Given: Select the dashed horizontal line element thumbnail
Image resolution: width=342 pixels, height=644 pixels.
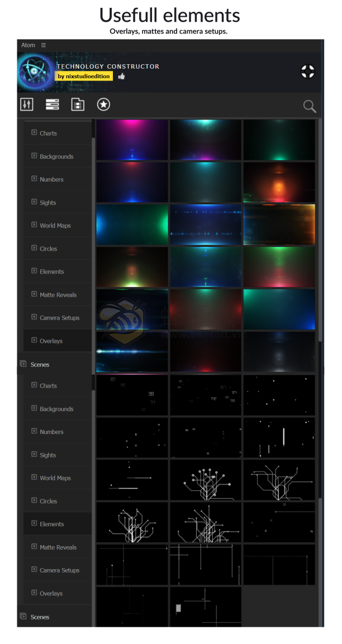Looking at the screenshot, I should pyautogui.click(x=279, y=565).
